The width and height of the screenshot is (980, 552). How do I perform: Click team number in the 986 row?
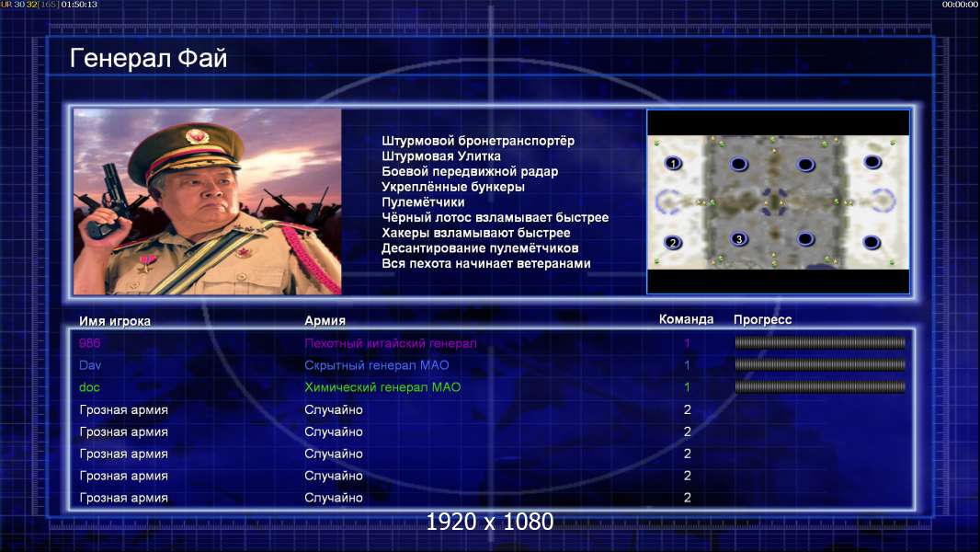[687, 342]
